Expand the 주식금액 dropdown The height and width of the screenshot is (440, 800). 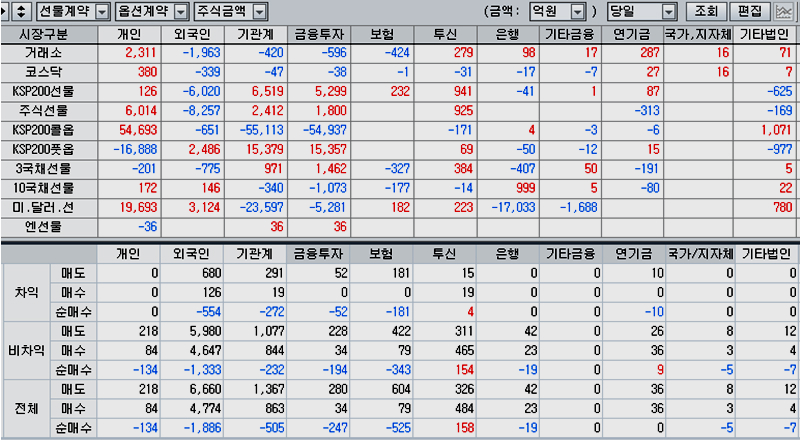[259, 12]
